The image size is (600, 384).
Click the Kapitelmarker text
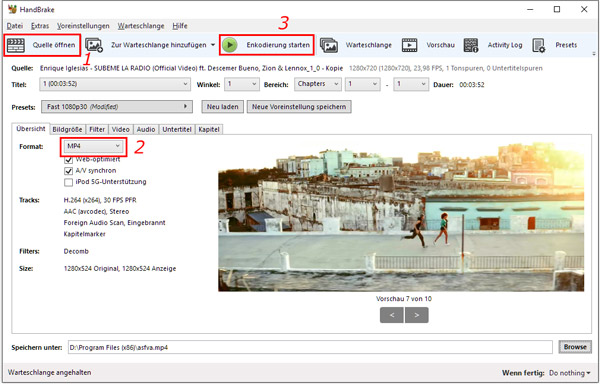pos(85,234)
